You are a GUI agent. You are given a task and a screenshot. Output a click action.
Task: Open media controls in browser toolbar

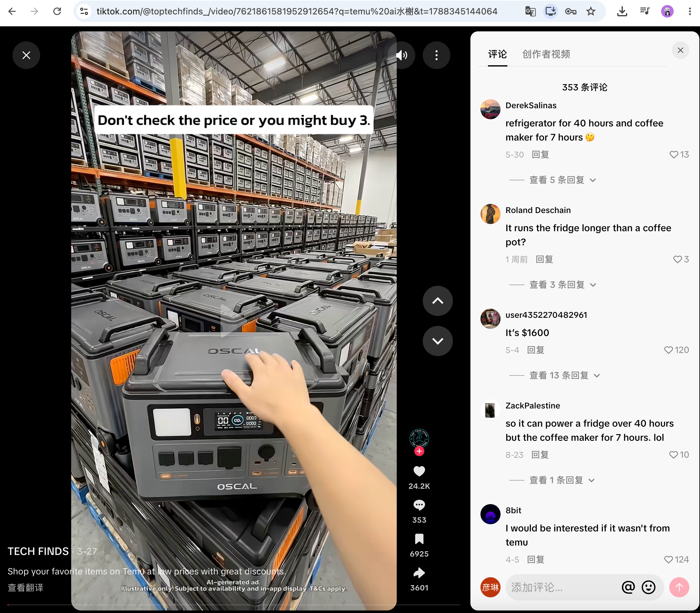click(x=644, y=12)
